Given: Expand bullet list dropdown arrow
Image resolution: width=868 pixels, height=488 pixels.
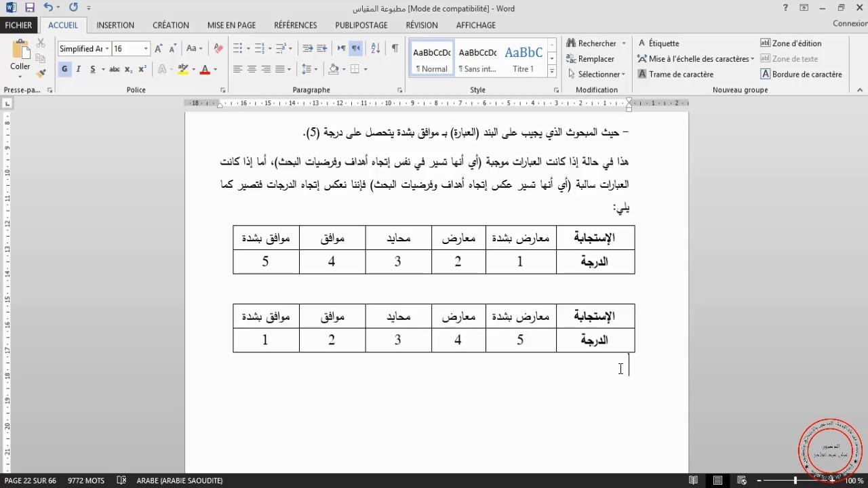Looking at the screenshot, I should (248, 49).
